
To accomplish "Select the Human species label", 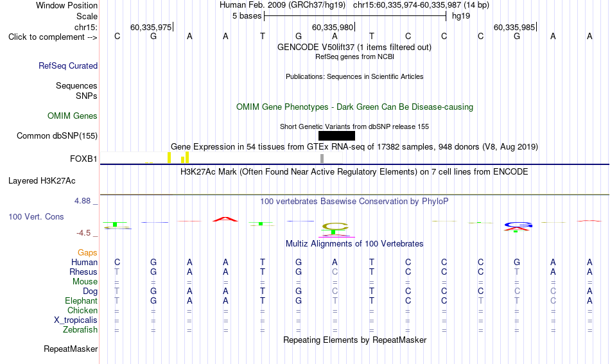I will [84, 262].
